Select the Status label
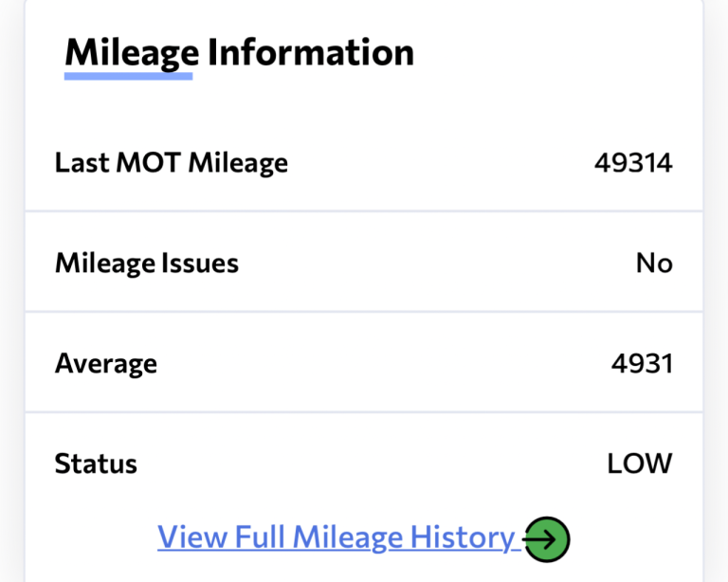Screen dimensions: 728x582 click(96, 464)
